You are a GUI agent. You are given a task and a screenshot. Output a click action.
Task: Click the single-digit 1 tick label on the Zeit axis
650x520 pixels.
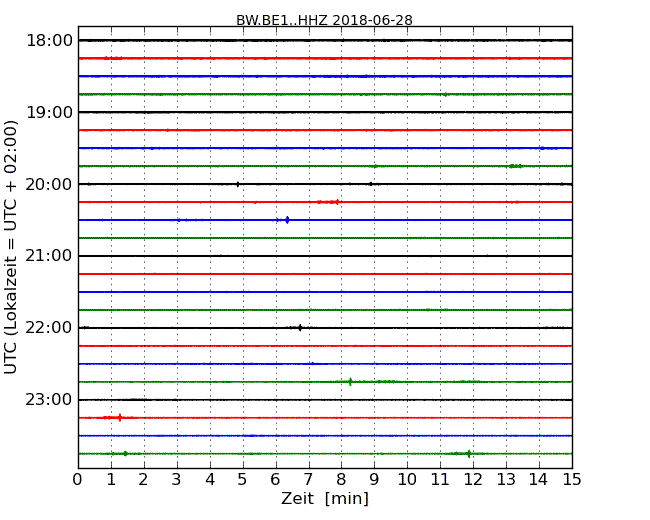(111, 480)
